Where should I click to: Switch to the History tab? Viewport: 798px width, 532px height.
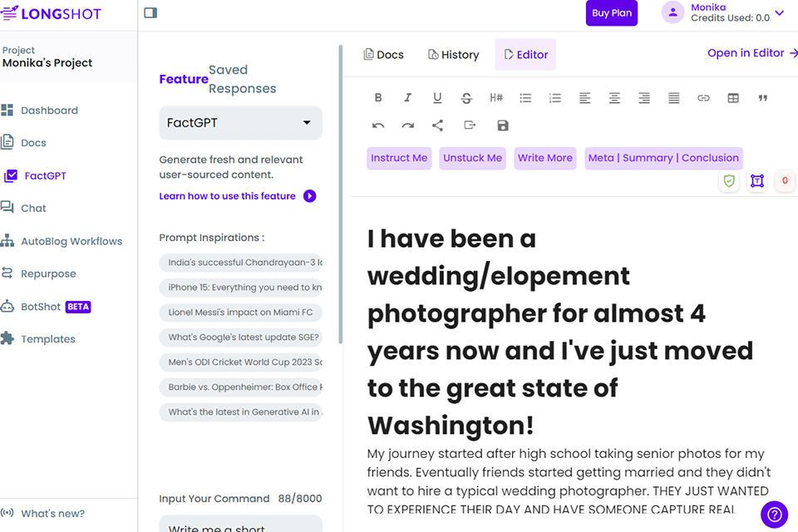pos(453,55)
